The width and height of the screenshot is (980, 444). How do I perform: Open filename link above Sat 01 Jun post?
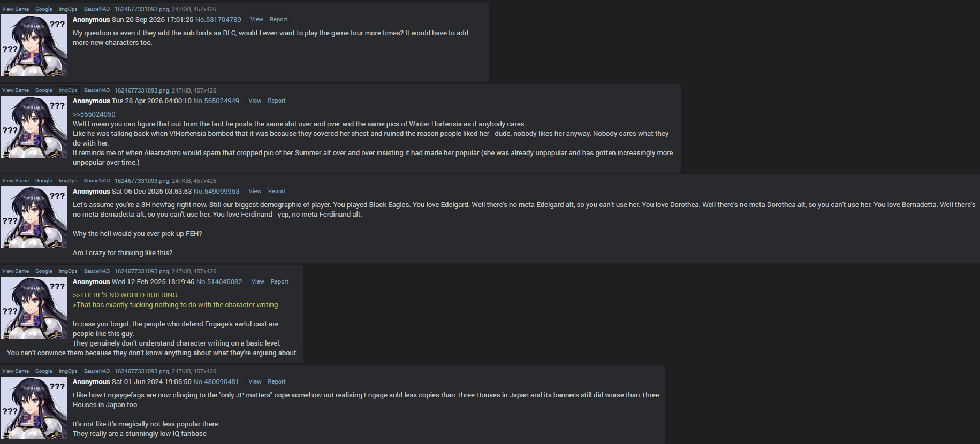point(142,371)
